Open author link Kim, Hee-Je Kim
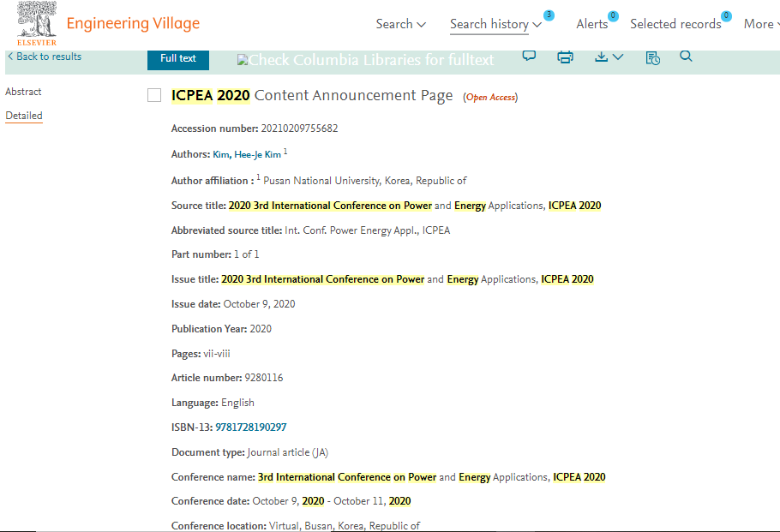 [247, 154]
